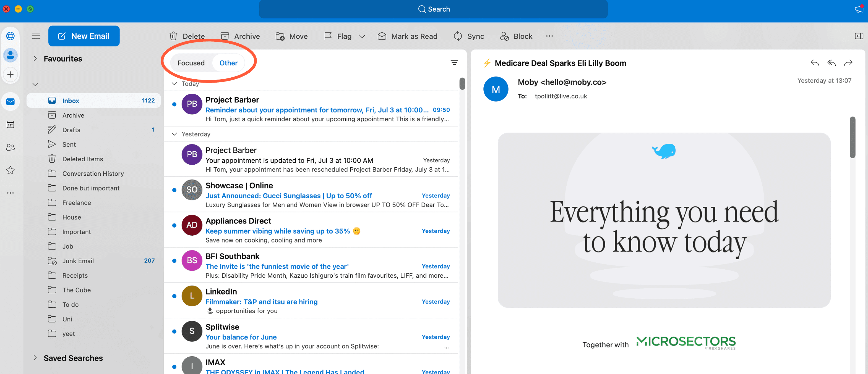Open the Project Barber appointment reminder email
The height and width of the screenshot is (374, 868).
(311, 109)
